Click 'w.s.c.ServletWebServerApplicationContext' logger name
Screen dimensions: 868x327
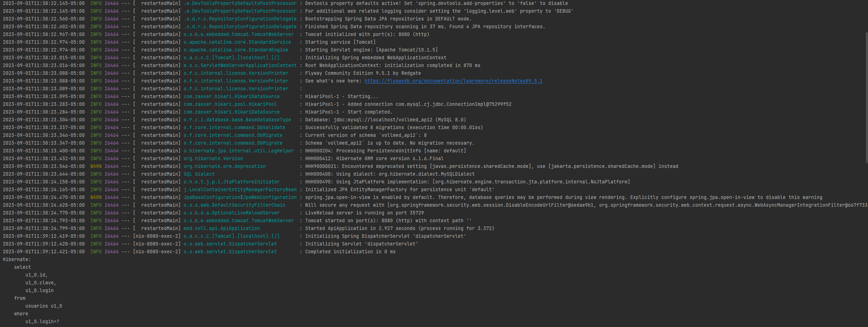pyautogui.click(x=240, y=66)
